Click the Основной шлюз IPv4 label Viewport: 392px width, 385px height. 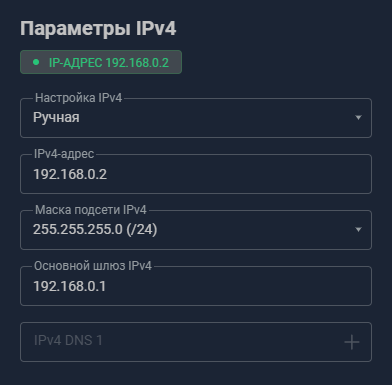[93, 266]
